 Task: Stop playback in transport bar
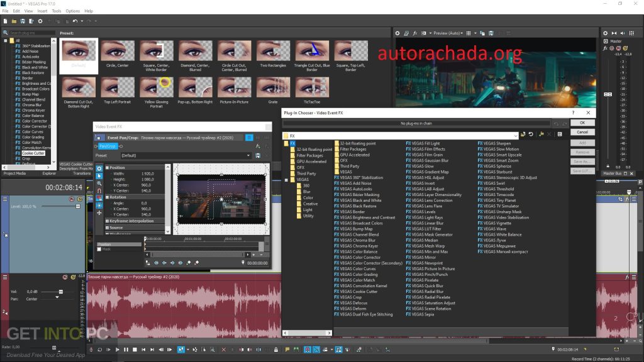135,349
